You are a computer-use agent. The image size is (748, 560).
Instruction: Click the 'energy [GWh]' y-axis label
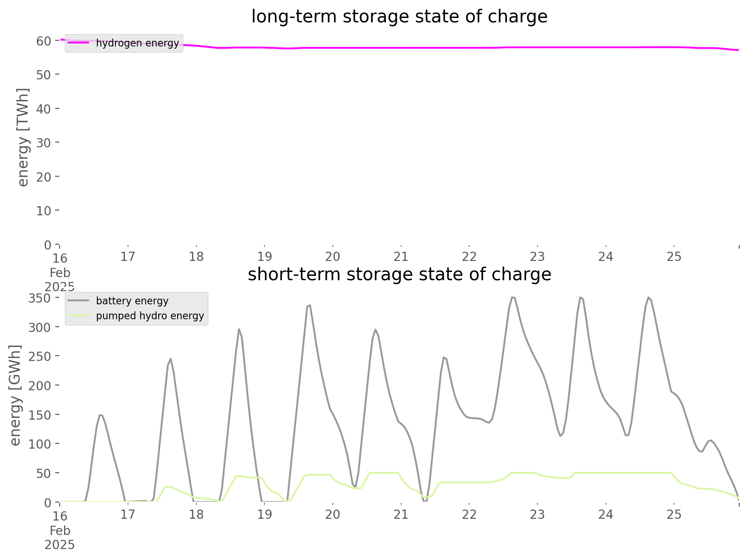(16, 395)
